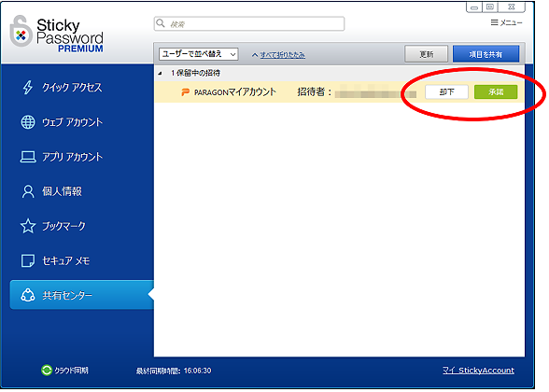Open the 個人情報 section

pos(62,191)
